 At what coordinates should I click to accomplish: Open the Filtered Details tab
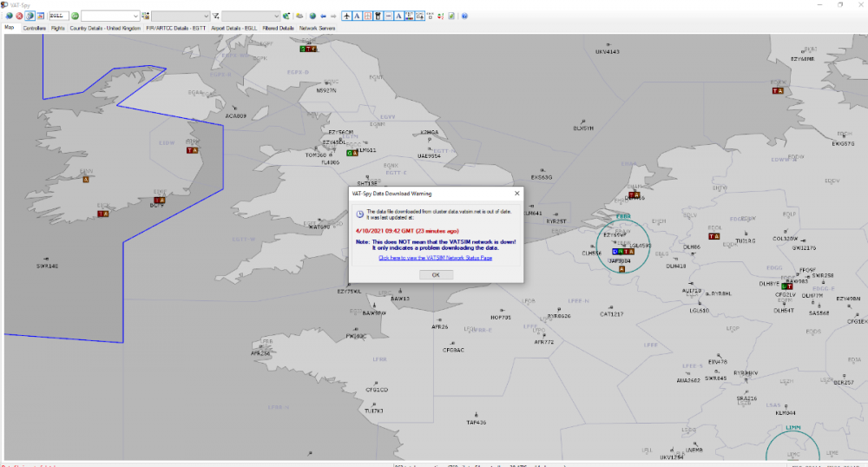(278, 29)
